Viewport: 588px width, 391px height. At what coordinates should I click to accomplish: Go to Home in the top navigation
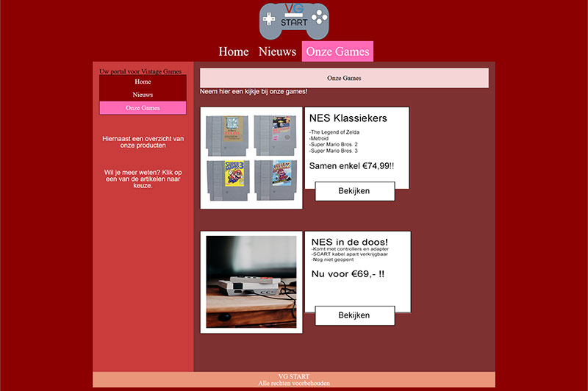click(234, 51)
